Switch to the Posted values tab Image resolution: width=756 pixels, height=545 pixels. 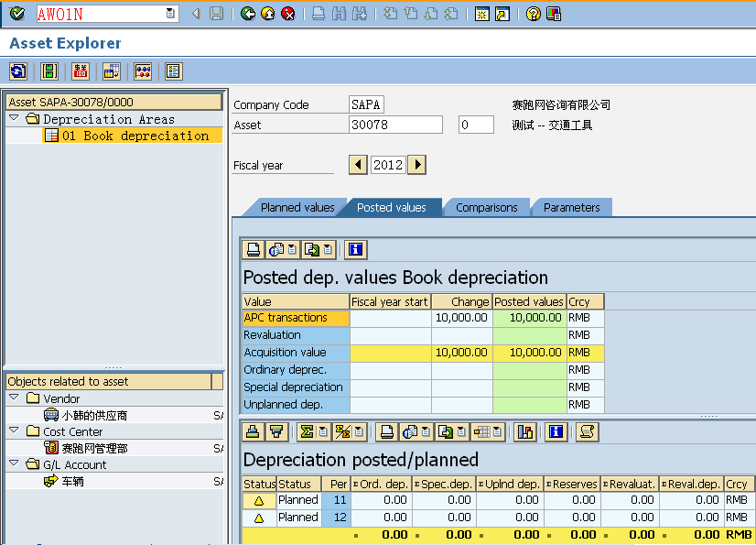[391, 208]
